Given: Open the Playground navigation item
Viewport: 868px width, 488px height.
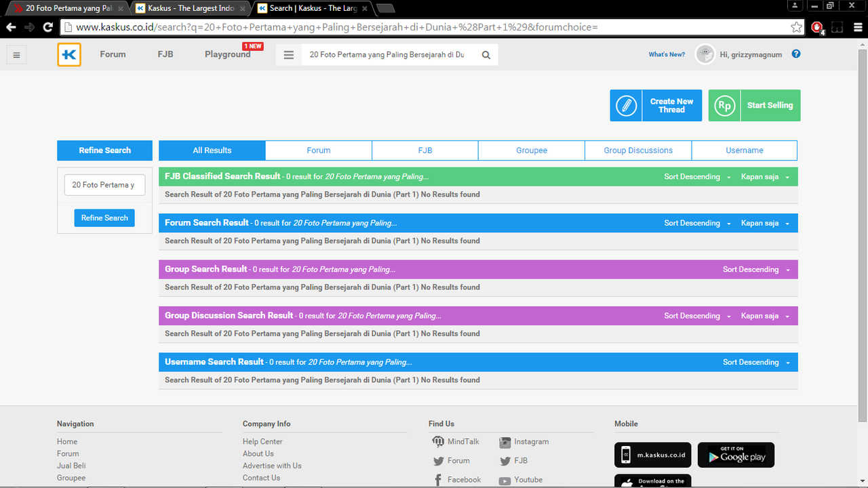Looking at the screenshot, I should (x=228, y=54).
